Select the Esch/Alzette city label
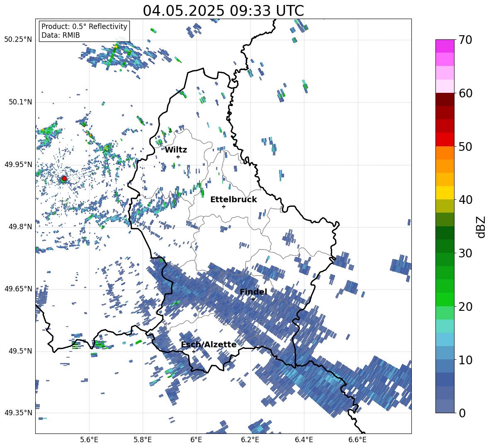This screenshot has height=448, width=491. point(209,345)
